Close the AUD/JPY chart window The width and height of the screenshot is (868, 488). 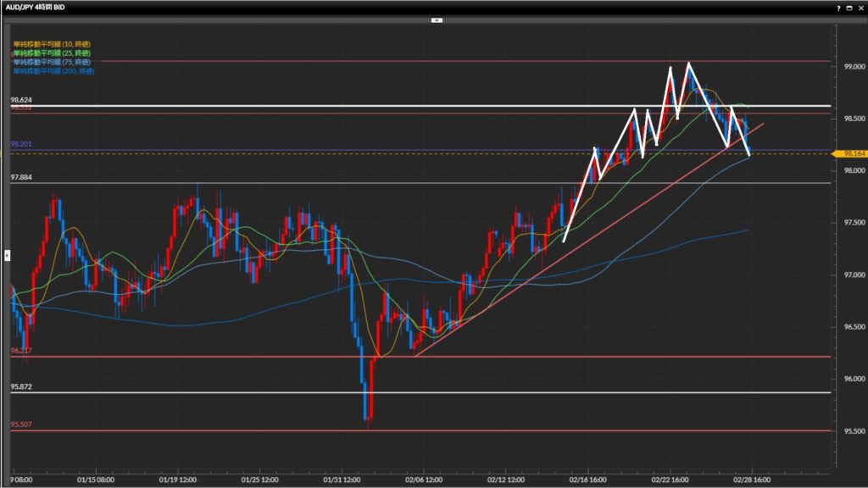860,7
